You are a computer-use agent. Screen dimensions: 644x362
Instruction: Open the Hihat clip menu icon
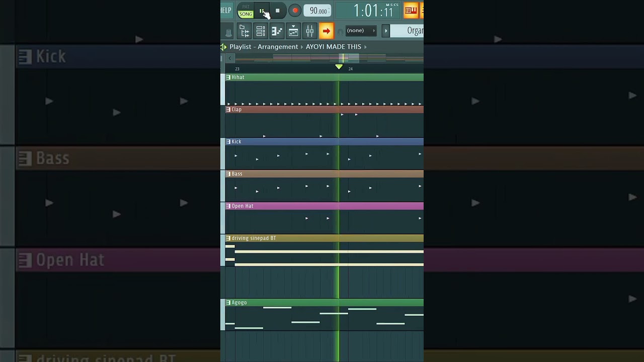[x=228, y=77]
